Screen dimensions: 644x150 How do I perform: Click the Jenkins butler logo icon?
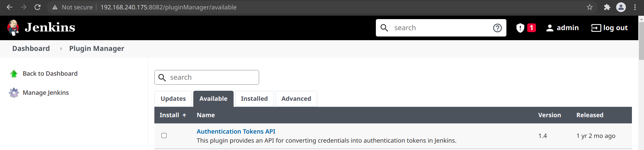(x=13, y=27)
